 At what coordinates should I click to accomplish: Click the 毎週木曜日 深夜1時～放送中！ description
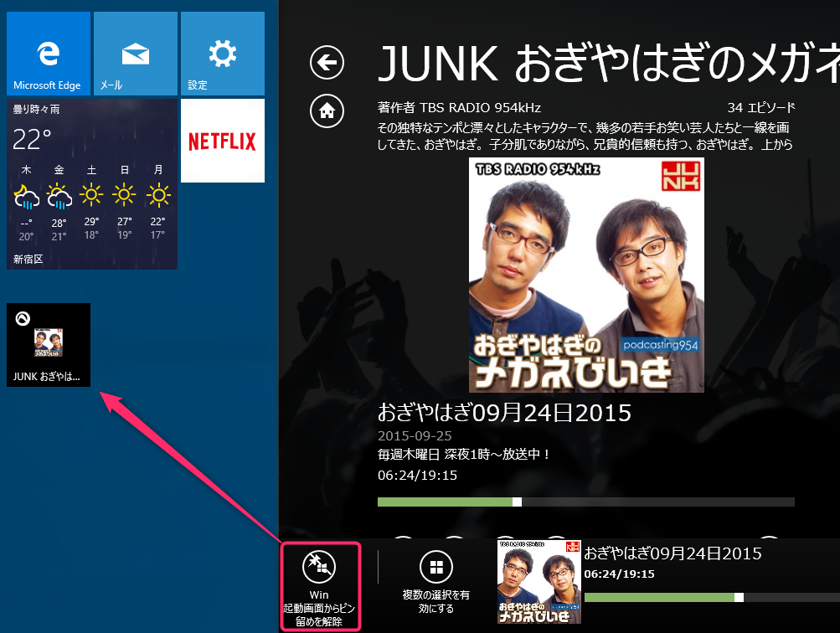(x=464, y=455)
